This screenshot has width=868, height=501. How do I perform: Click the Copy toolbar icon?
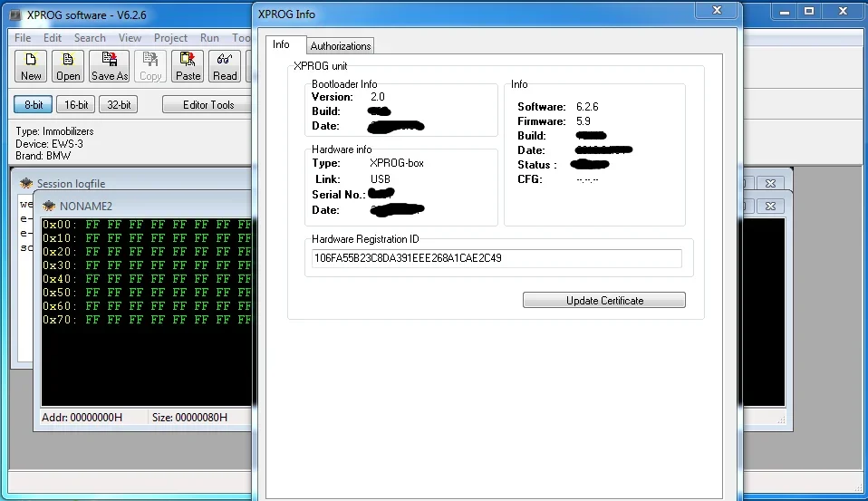pyautogui.click(x=150, y=66)
